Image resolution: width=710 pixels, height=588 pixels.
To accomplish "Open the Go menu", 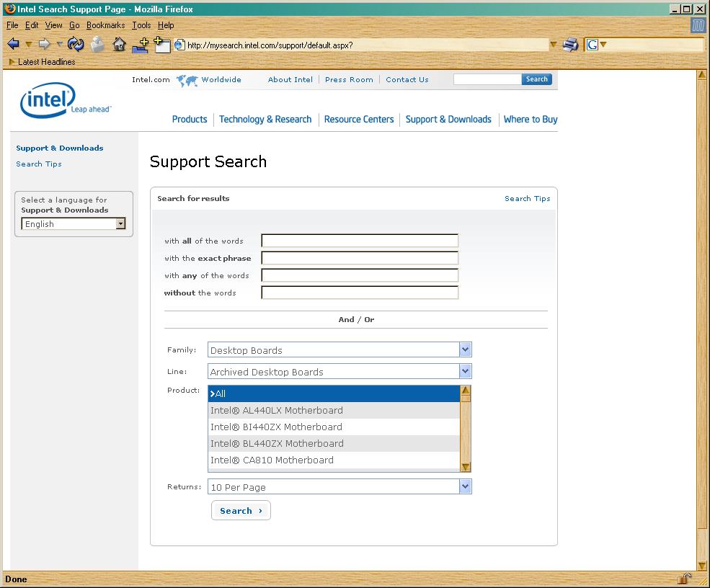I will pos(74,25).
